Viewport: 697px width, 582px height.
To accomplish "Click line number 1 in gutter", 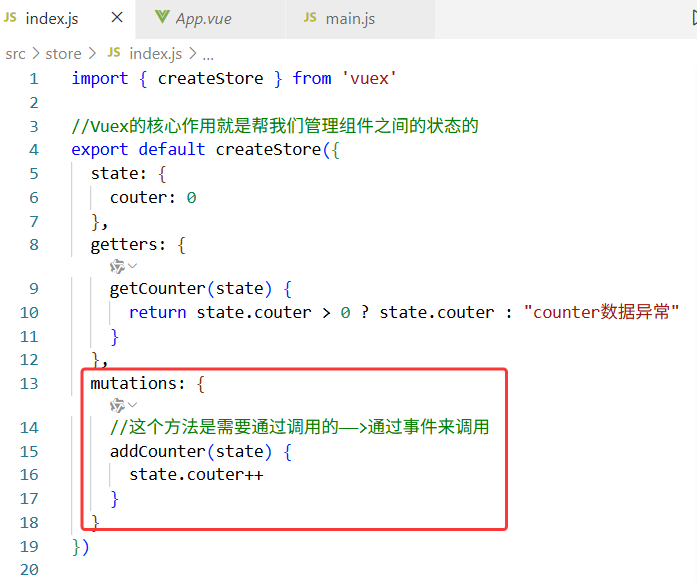I will click(x=34, y=79).
